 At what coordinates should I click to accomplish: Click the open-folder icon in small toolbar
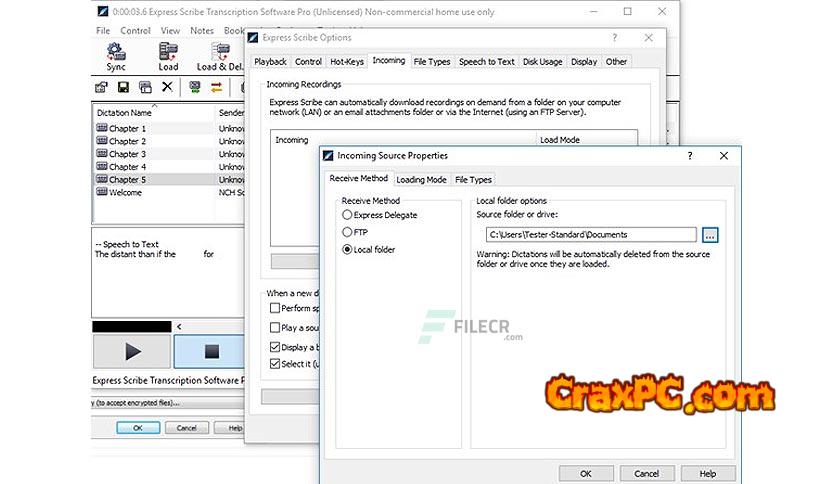pos(101,87)
